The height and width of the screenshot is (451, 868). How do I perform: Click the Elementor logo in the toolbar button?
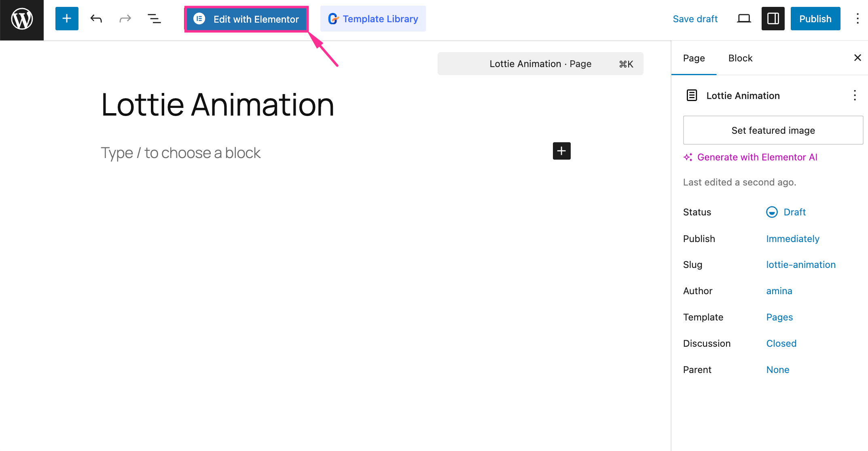[199, 19]
